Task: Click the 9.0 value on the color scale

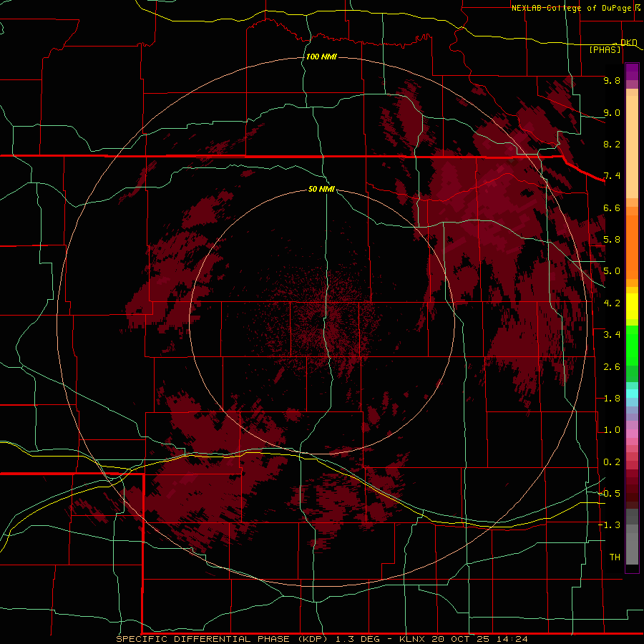Action: (612, 112)
